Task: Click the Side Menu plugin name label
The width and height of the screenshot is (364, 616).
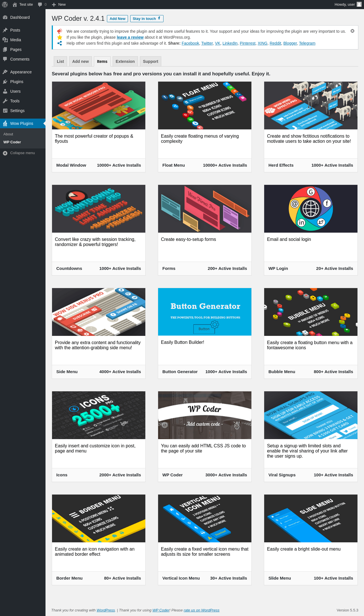Action: (67, 372)
